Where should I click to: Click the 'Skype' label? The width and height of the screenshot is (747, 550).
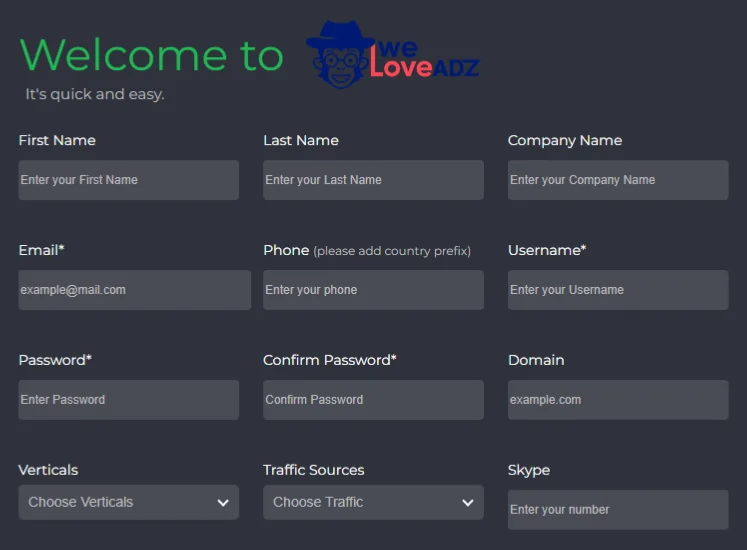529,470
